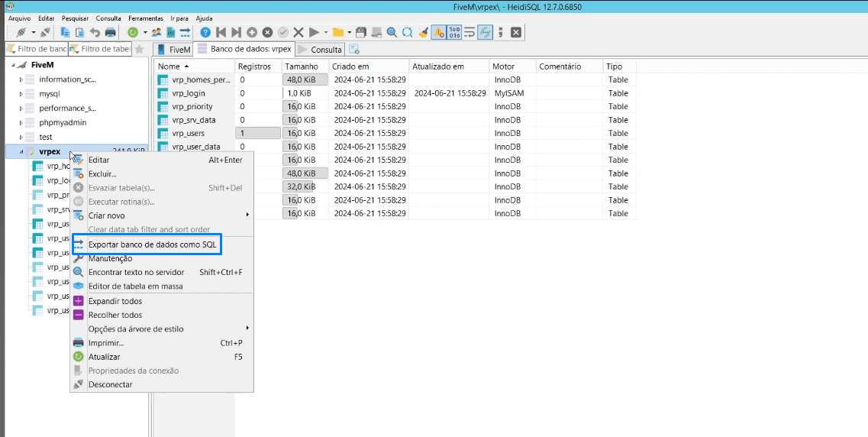Click the insert row plus icon

coord(252,32)
